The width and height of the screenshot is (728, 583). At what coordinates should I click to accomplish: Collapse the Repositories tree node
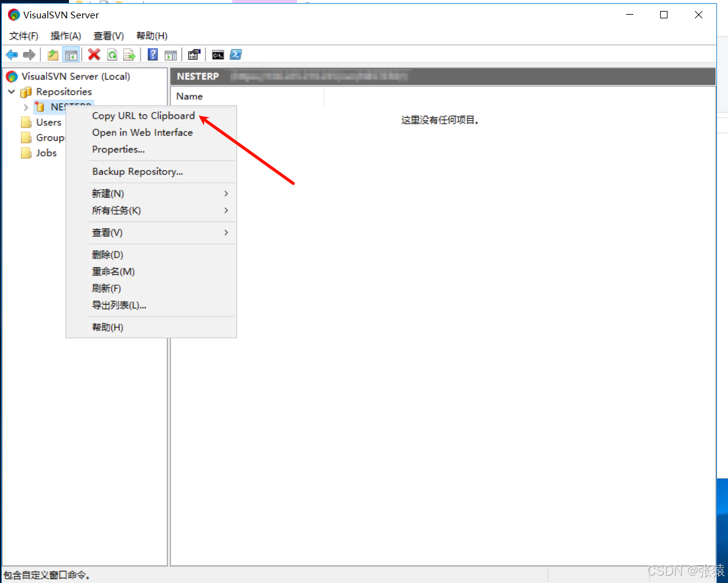point(12,92)
